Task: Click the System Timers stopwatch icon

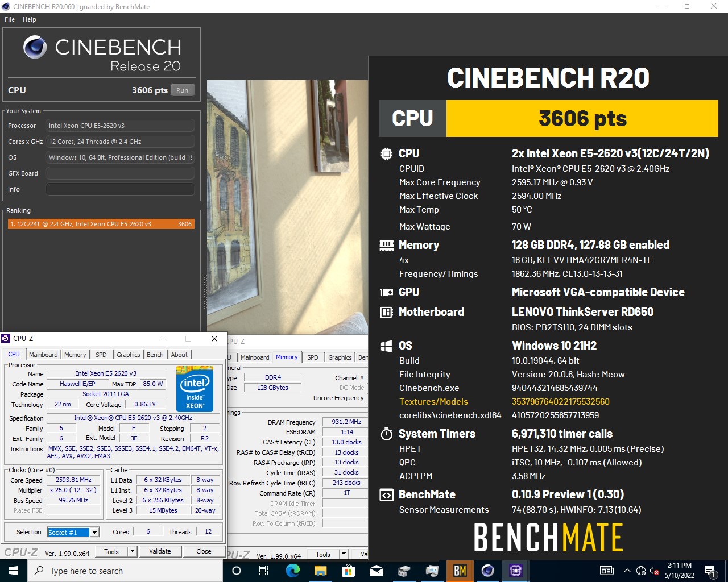Action: 386,434
